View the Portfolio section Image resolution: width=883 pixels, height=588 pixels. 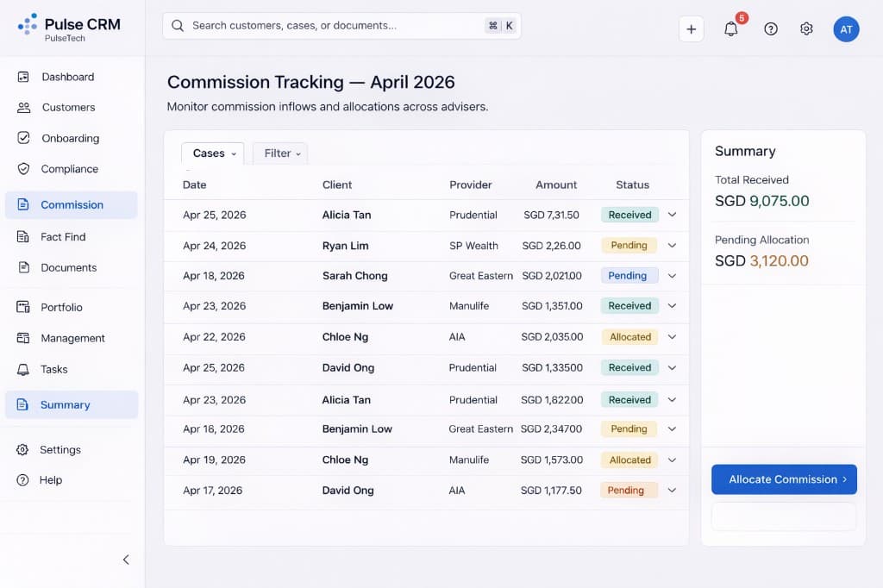pos(60,307)
